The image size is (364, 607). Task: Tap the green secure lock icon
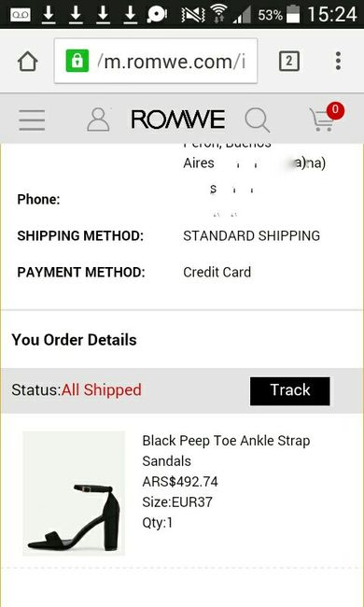[77, 61]
